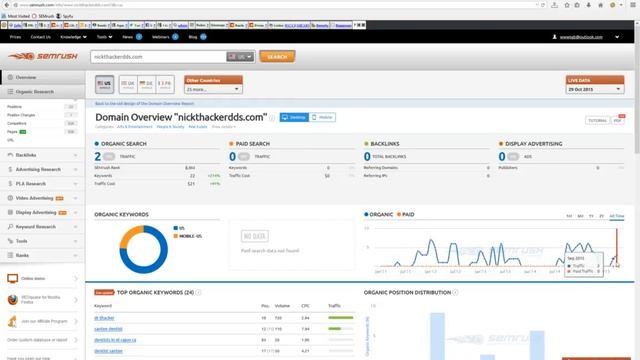Image resolution: width=640 pixels, height=360 pixels.
Task: Expand the user account arrow in header
Action: click(x=617, y=37)
